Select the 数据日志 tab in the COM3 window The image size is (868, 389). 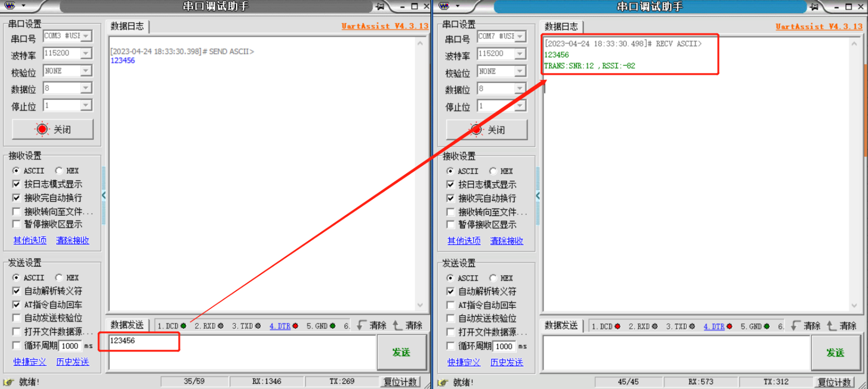pos(127,26)
